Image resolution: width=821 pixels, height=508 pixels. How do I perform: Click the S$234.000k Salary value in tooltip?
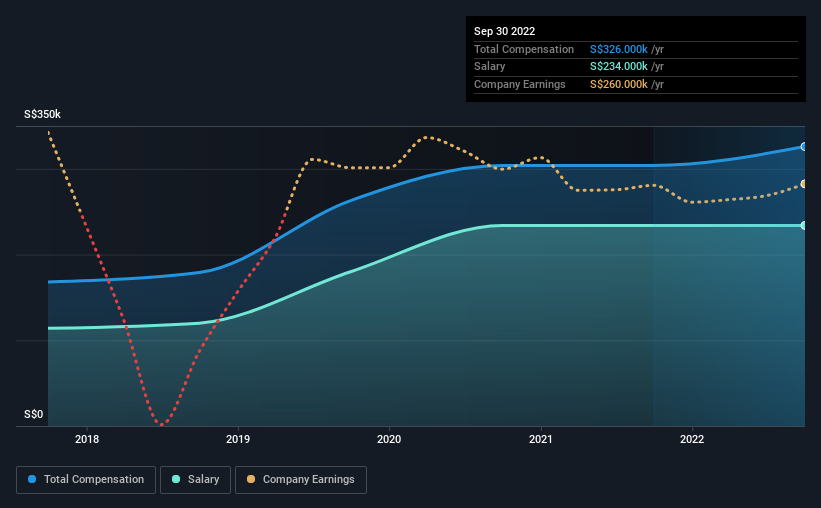(619, 67)
